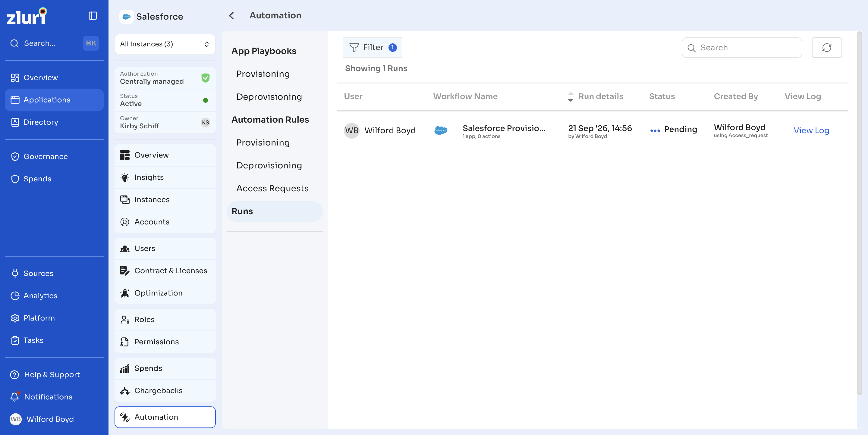Click the green authorization shield icon
Viewport: 868px width, 435px height.
point(205,78)
